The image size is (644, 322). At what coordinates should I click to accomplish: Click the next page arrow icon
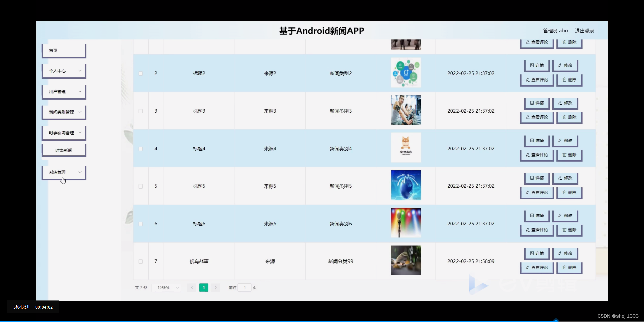pos(215,287)
